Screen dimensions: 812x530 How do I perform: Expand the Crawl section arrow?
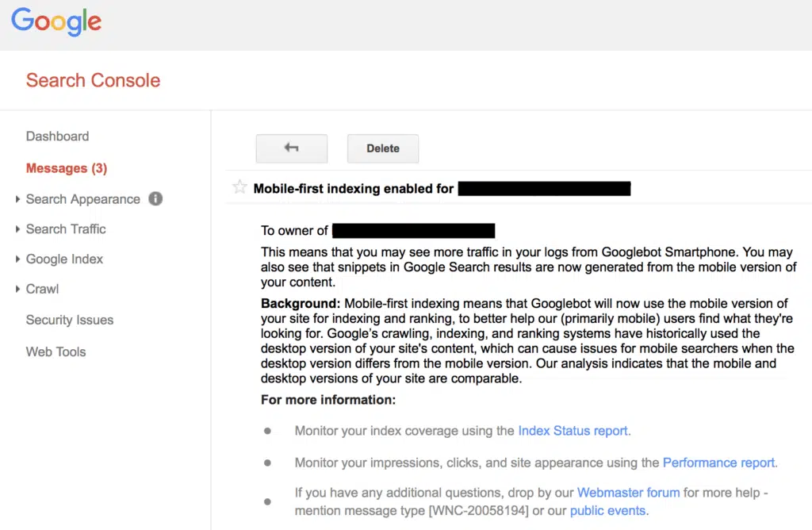(x=17, y=290)
